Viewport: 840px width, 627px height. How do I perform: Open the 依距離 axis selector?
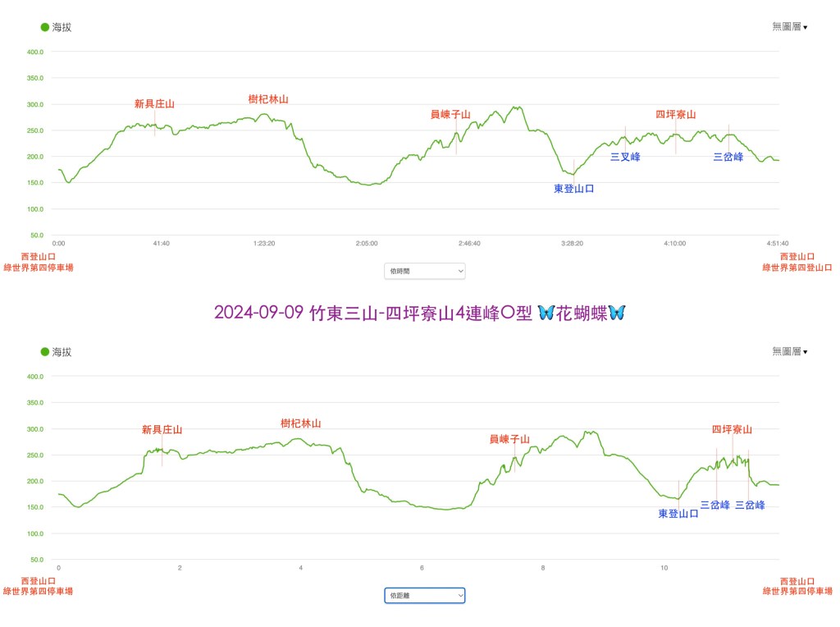[x=424, y=595]
